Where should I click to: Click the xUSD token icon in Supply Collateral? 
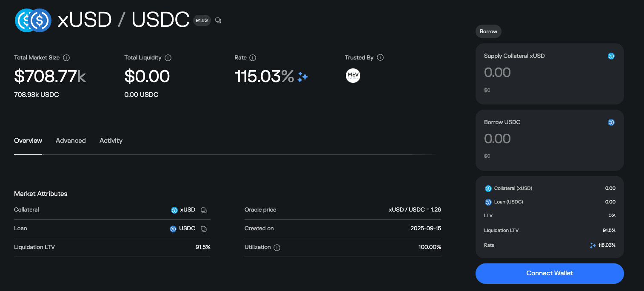point(611,56)
